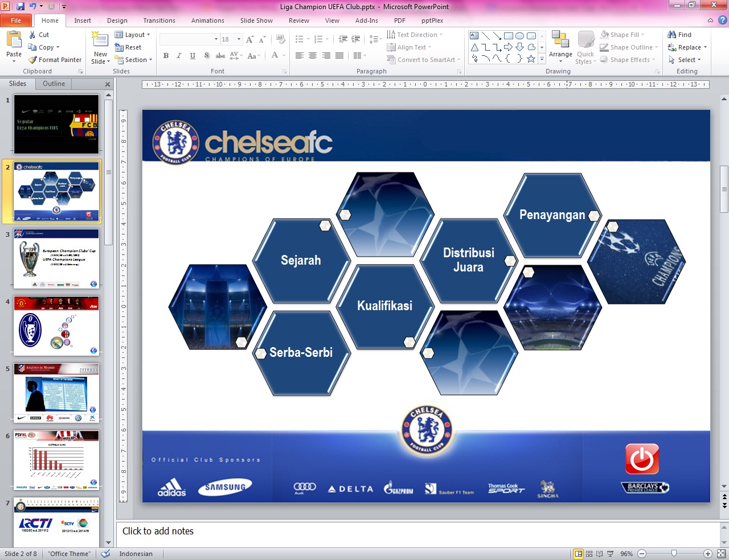Screen dimensions: 729x560
Task: Open the File tab
Action: pos(16,20)
